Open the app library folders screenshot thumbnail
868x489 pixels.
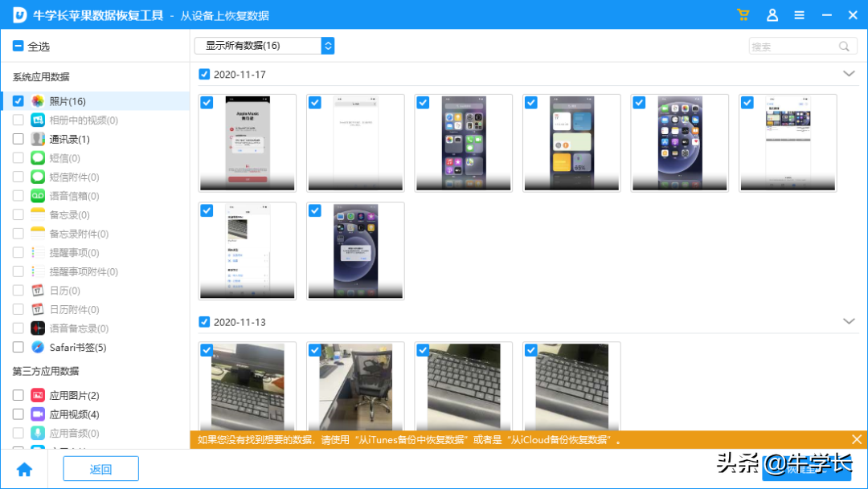(x=464, y=143)
